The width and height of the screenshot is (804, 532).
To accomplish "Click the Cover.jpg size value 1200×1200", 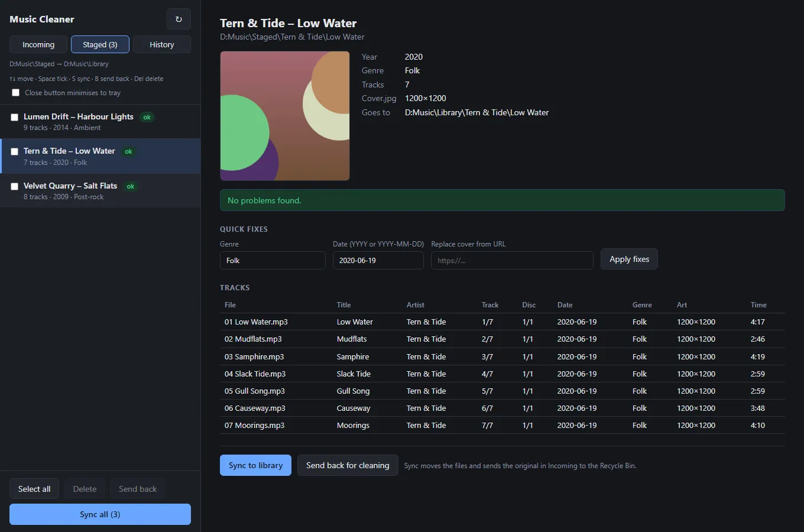I will tap(426, 98).
